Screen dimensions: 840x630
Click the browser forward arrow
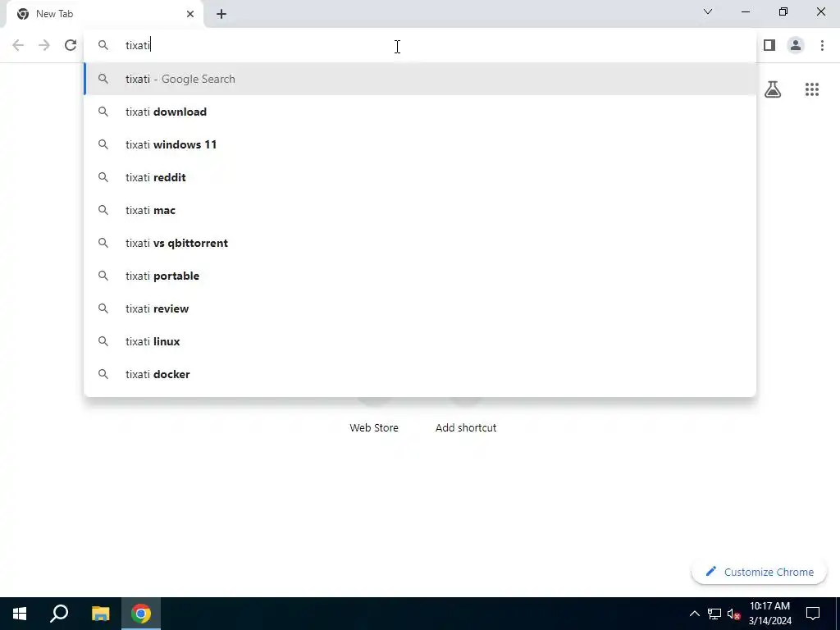(44, 45)
